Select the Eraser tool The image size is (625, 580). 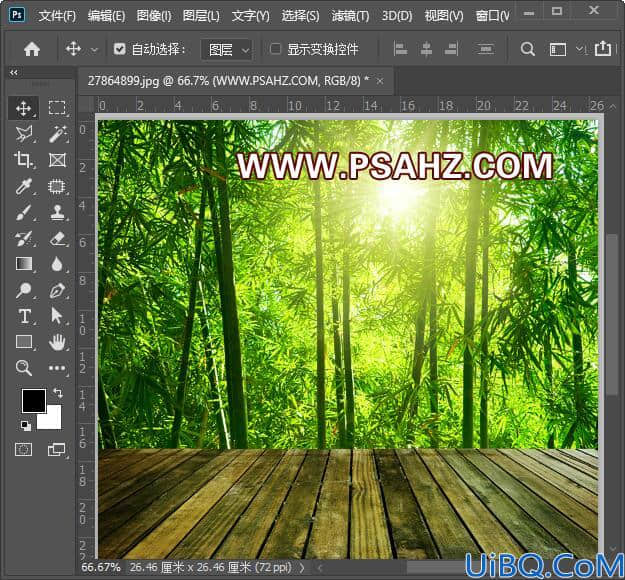[57, 238]
